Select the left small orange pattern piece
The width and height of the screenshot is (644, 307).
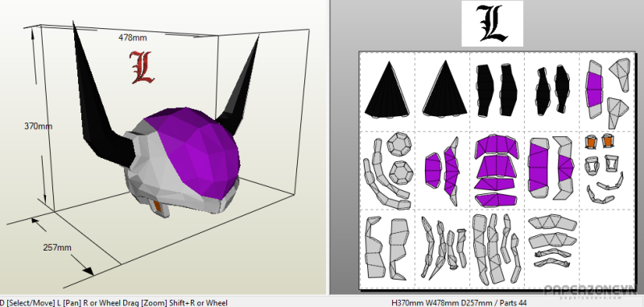click(x=590, y=142)
